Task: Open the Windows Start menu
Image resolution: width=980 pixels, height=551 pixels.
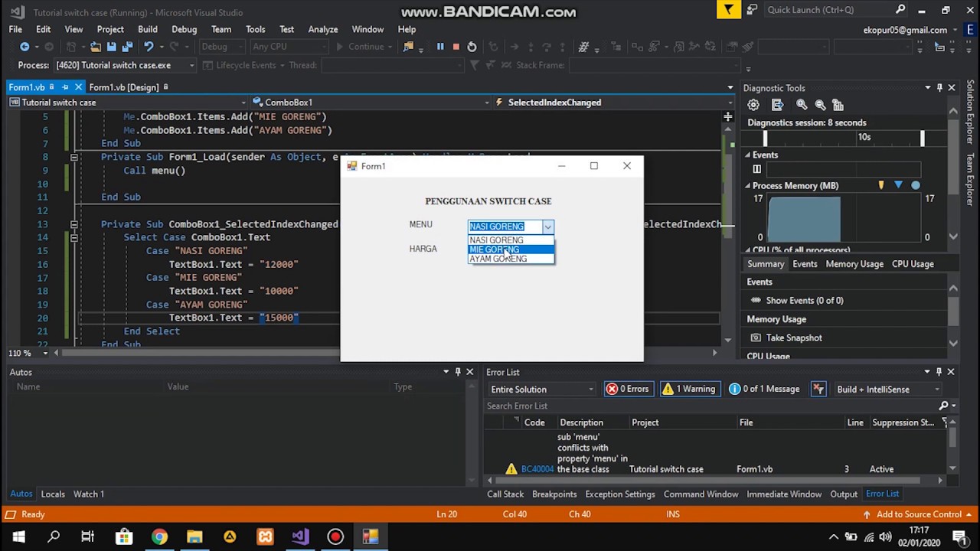Action: click(18, 536)
